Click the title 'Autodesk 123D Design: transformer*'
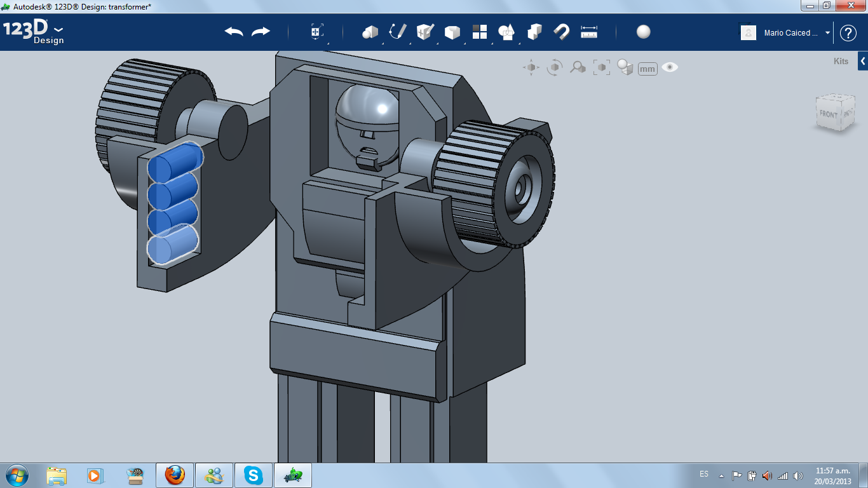Viewport: 868px width, 488px height. (x=82, y=6)
